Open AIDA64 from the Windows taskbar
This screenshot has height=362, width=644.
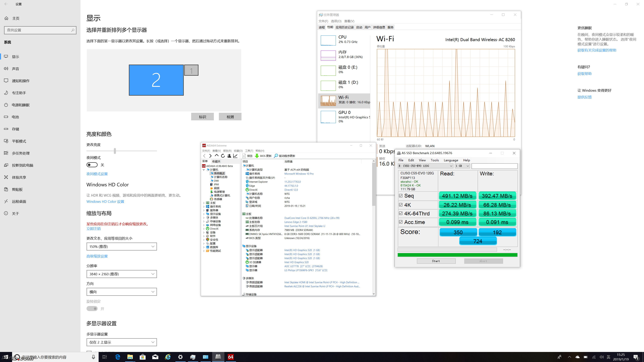pos(230,357)
